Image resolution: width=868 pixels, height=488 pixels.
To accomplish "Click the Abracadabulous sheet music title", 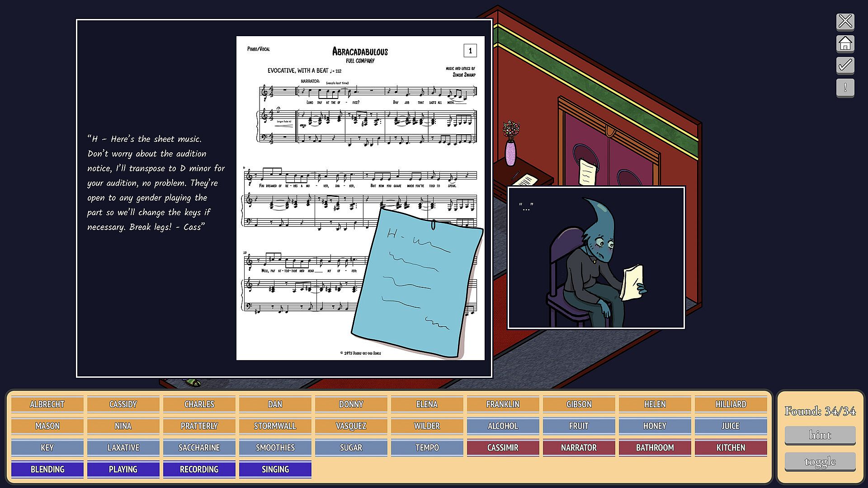I will click(x=360, y=52).
